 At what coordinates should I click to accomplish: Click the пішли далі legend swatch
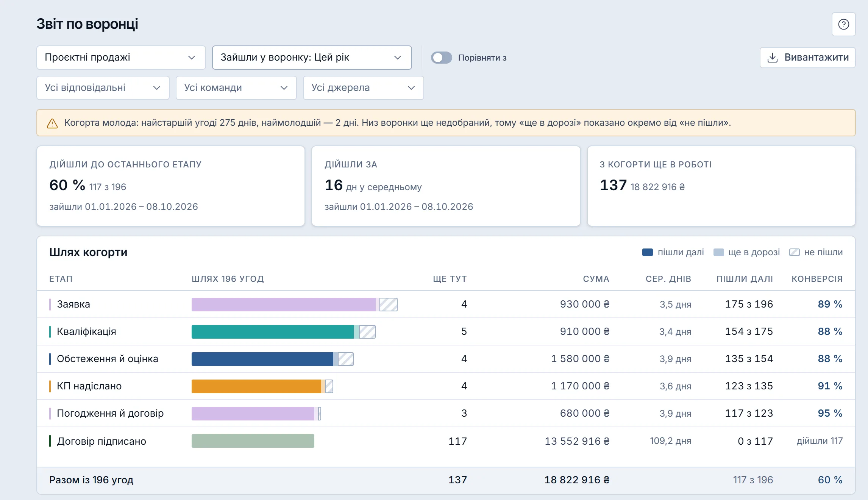click(x=648, y=252)
